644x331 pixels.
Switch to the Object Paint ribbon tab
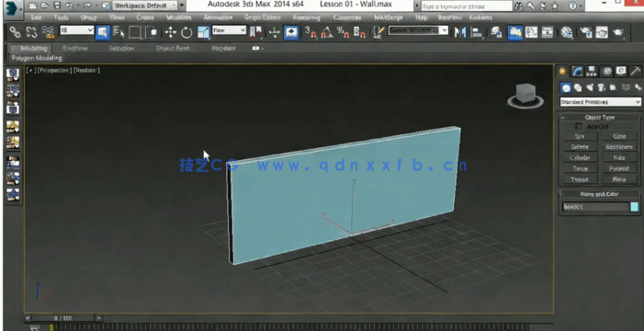click(x=173, y=49)
